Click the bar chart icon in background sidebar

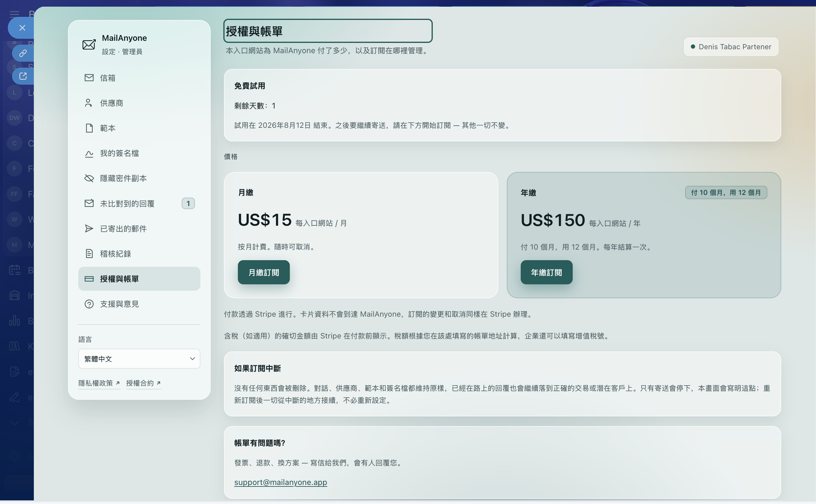(14, 321)
